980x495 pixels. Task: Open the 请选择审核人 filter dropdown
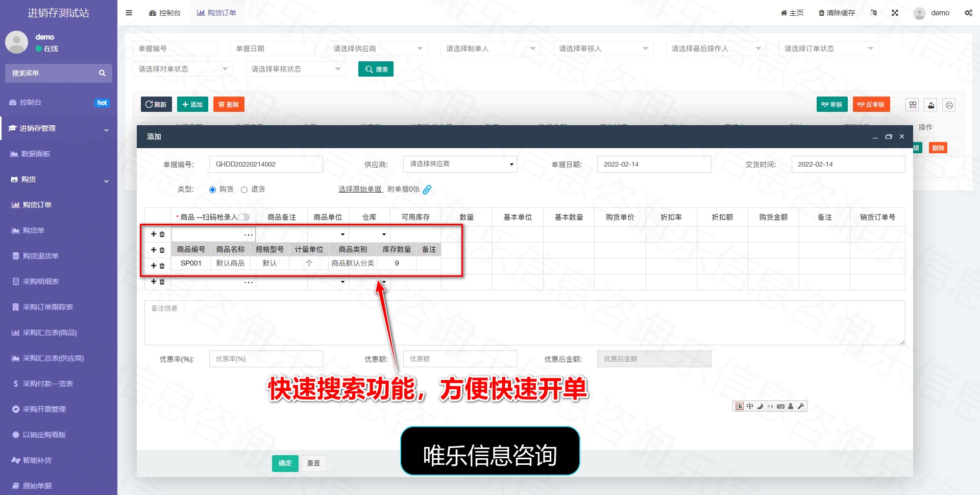[x=603, y=49]
